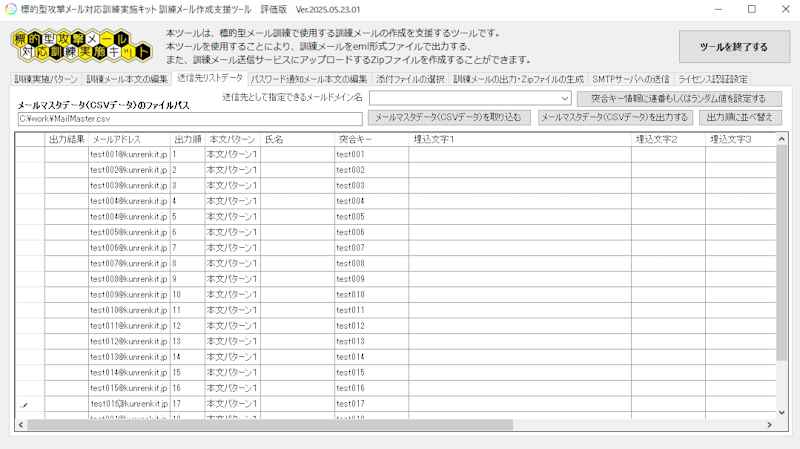Viewport: 800px width, 449px height.
Task: Click the 埋込文字3 column header
Action: 741,139
